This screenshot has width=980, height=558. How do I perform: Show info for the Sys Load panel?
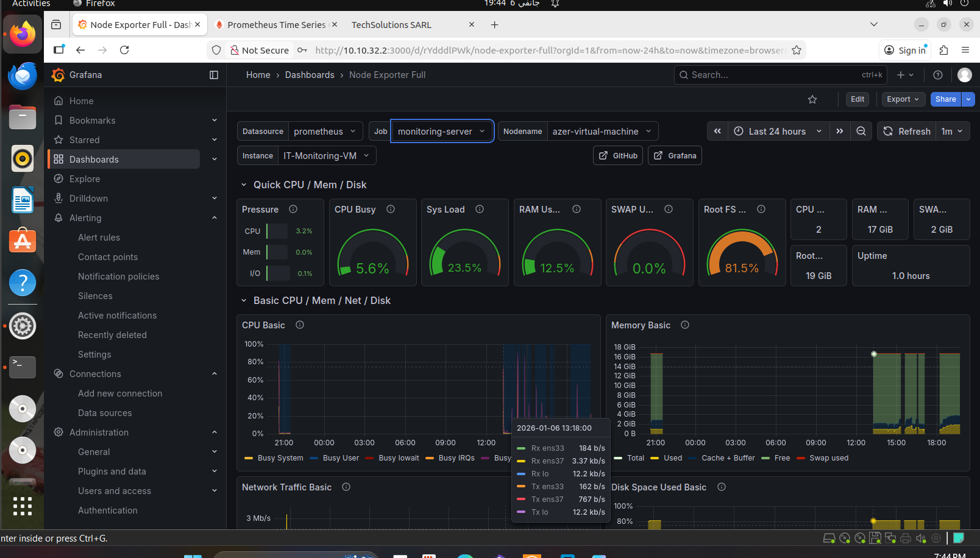(480, 209)
